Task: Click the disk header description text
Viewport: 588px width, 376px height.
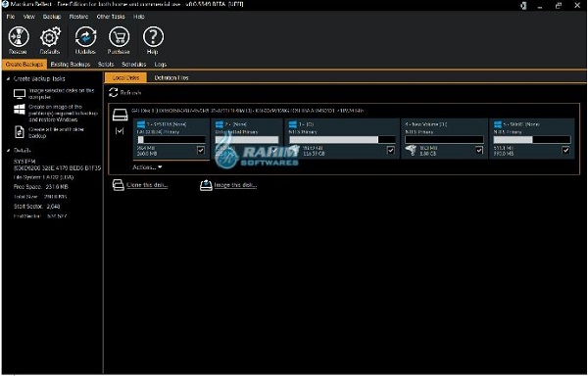Action: [248, 111]
